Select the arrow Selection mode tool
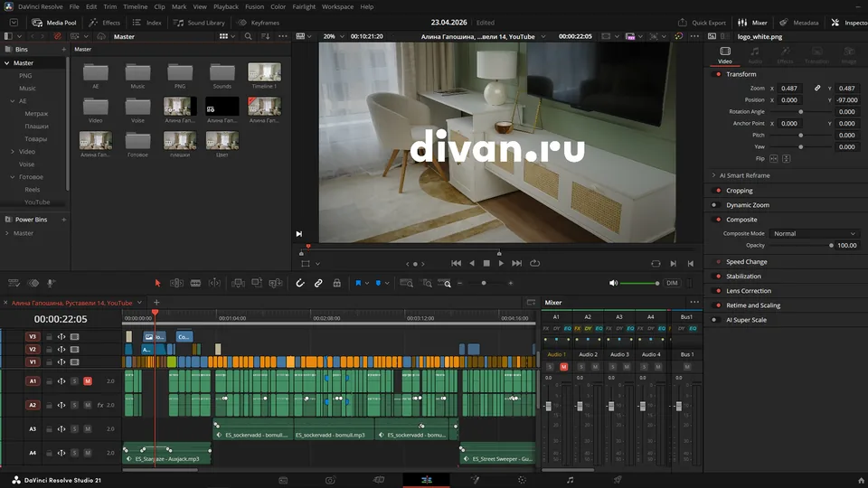 (x=157, y=283)
